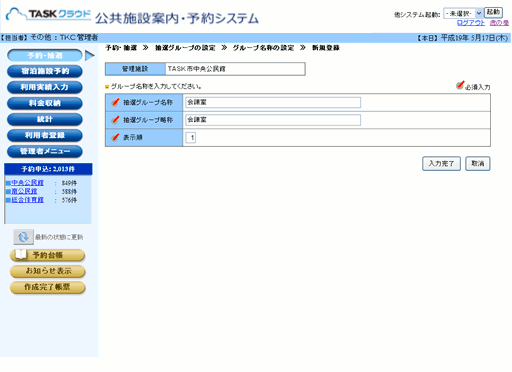Click 予約・抽選 in breadcrumb
The width and height of the screenshot is (512, 372).
pyautogui.click(x=121, y=48)
